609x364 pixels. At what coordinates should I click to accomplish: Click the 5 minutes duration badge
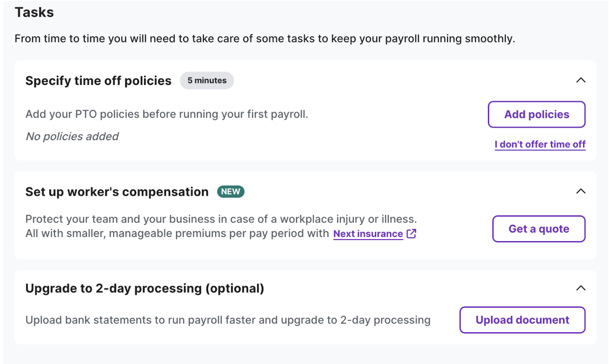coord(207,80)
